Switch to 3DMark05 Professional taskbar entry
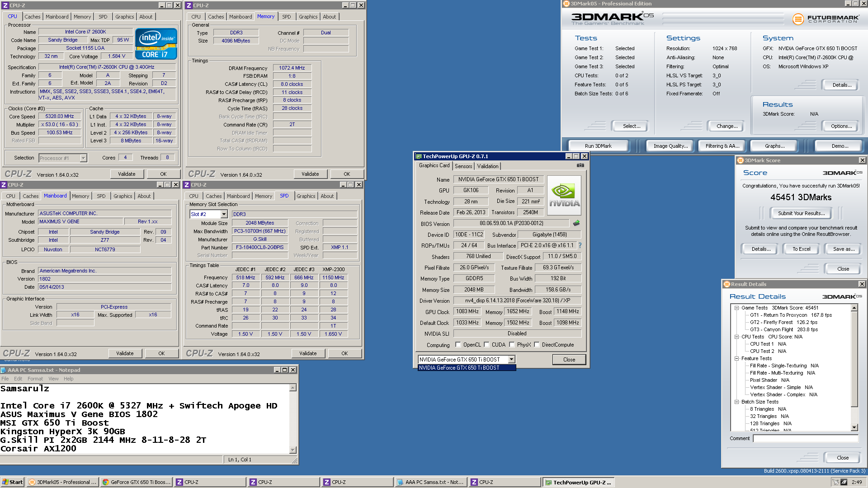The width and height of the screenshot is (868, 488). [x=62, y=482]
